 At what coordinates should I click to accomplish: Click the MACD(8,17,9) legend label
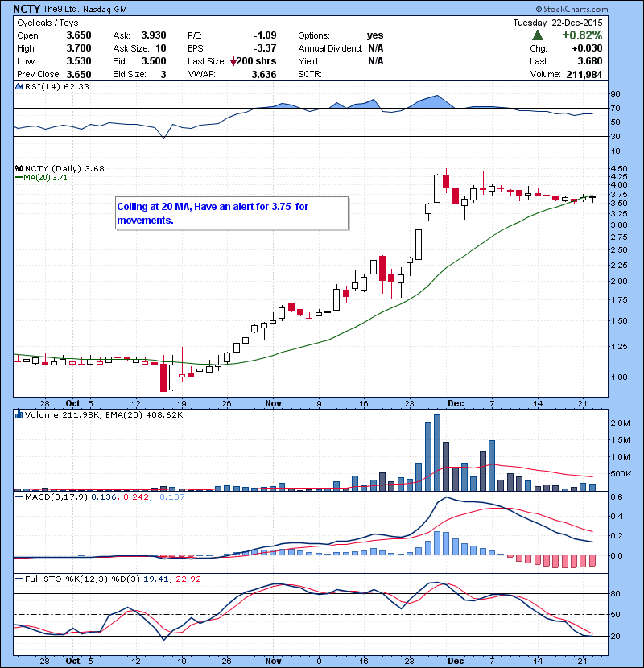56,497
